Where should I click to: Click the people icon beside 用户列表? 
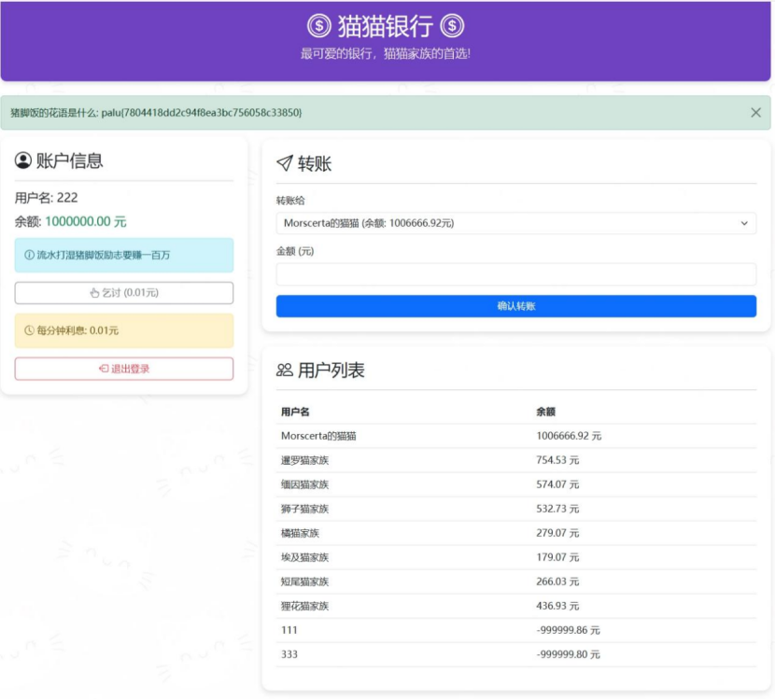click(x=285, y=370)
